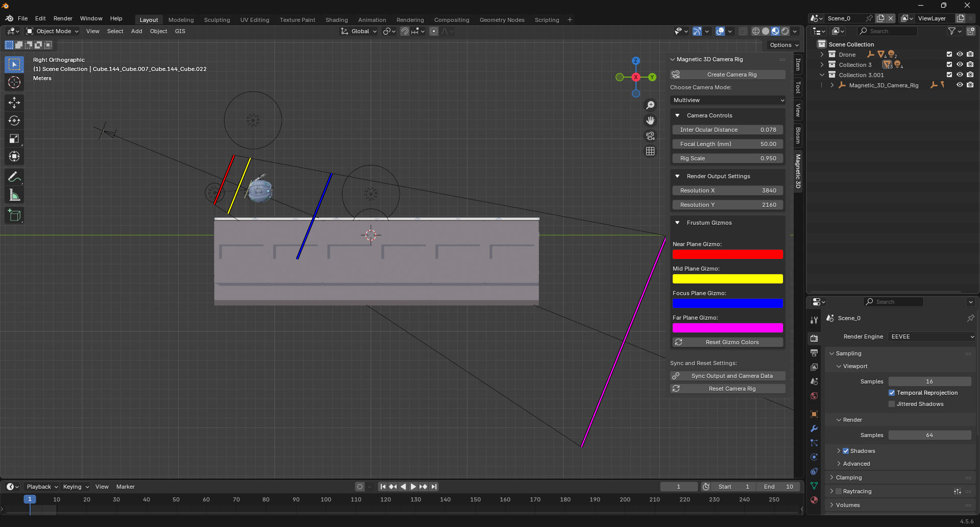Click the viewport zoom magnifier icon
The image size is (980, 527).
point(650,105)
